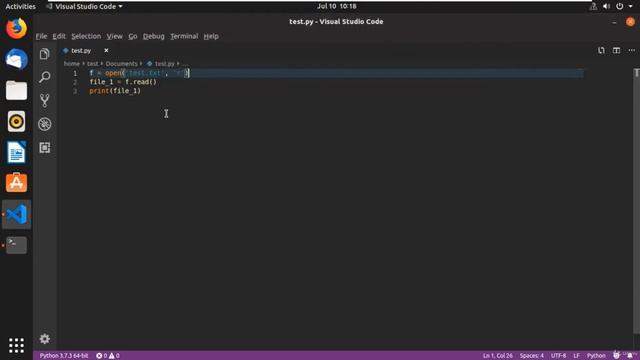Click the Open Changes editor icon
640x360 pixels.
point(601,50)
